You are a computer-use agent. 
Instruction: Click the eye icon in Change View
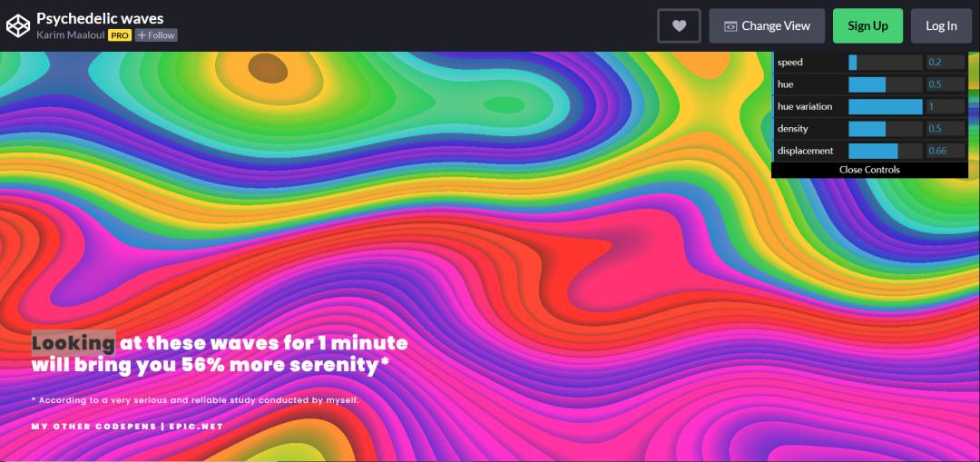click(730, 26)
